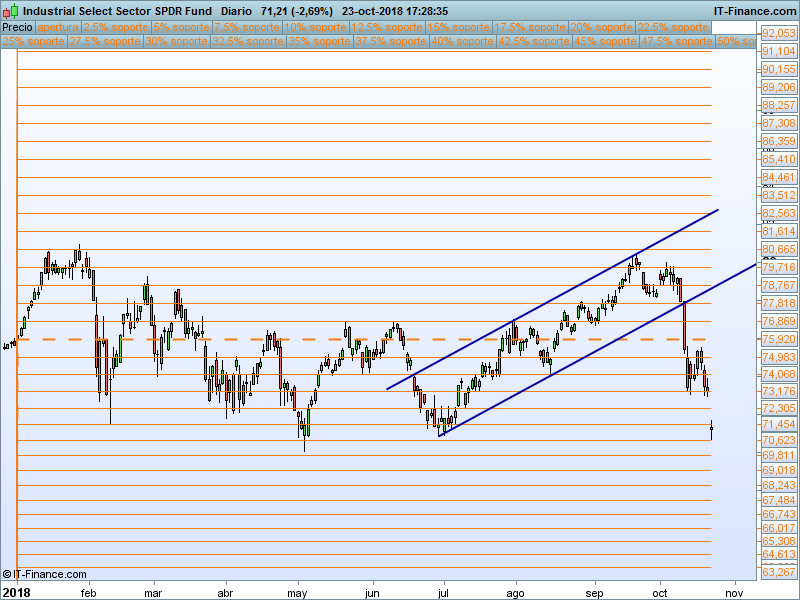This screenshot has height=600, width=800.
Task: Pick the 15% soporte label
Action: click(x=458, y=27)
